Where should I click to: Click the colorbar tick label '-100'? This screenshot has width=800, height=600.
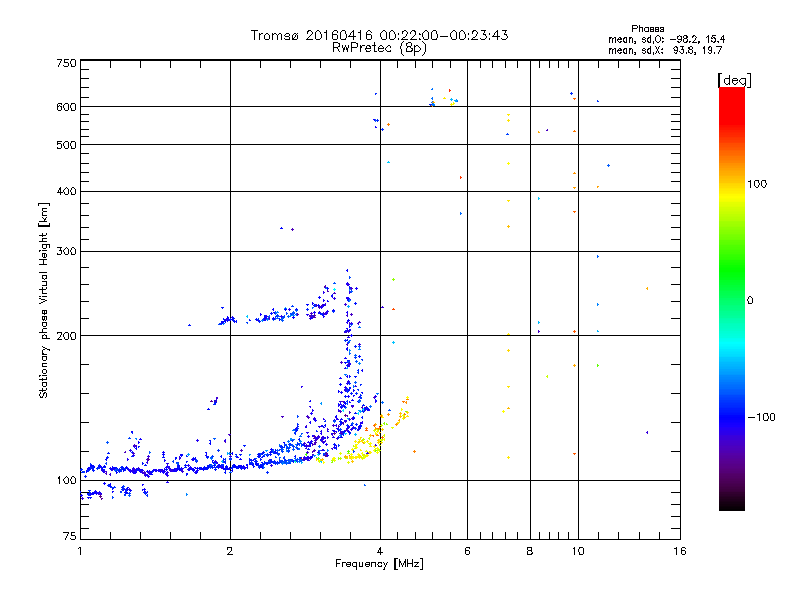761,417
